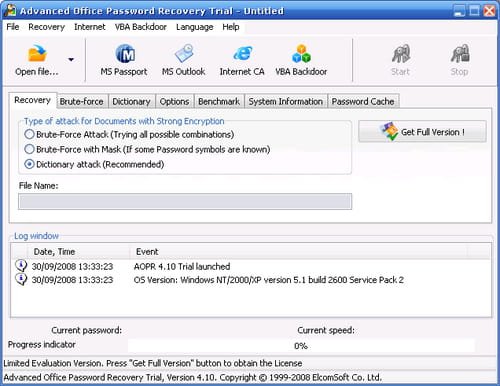Expand the Open file dropdown arrow

71,60
